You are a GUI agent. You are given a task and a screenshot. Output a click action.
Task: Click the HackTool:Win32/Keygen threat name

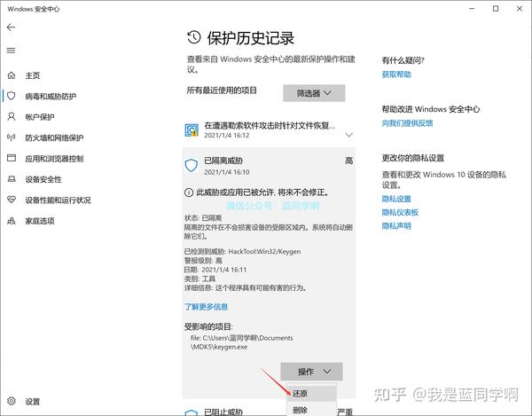264,251
